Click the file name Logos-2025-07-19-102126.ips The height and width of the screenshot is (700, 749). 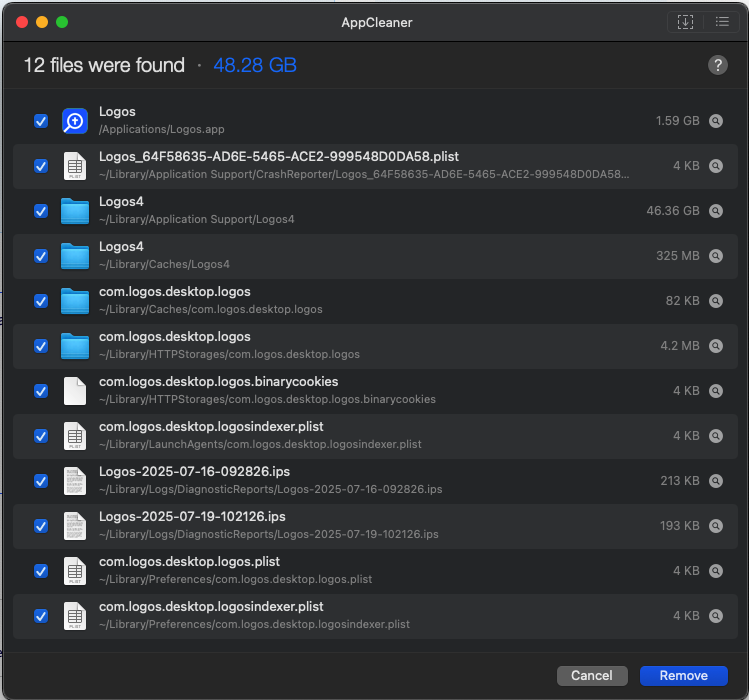(192, 517)
